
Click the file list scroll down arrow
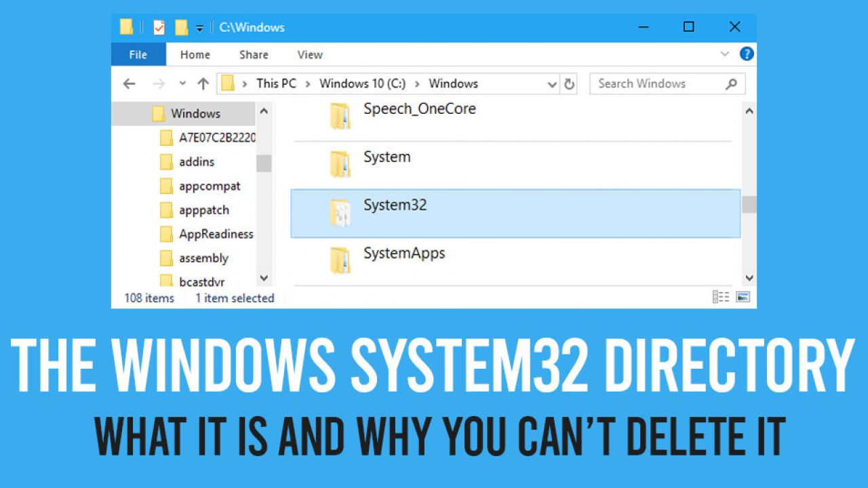tap(749, 278)
